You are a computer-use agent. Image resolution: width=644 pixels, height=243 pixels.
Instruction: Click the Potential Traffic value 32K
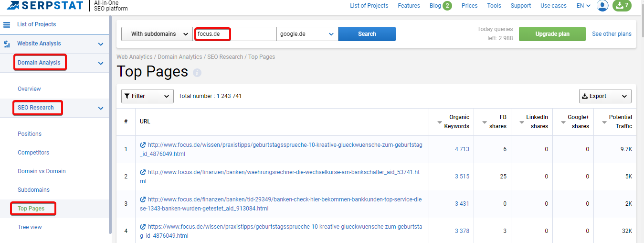point(626,231)
